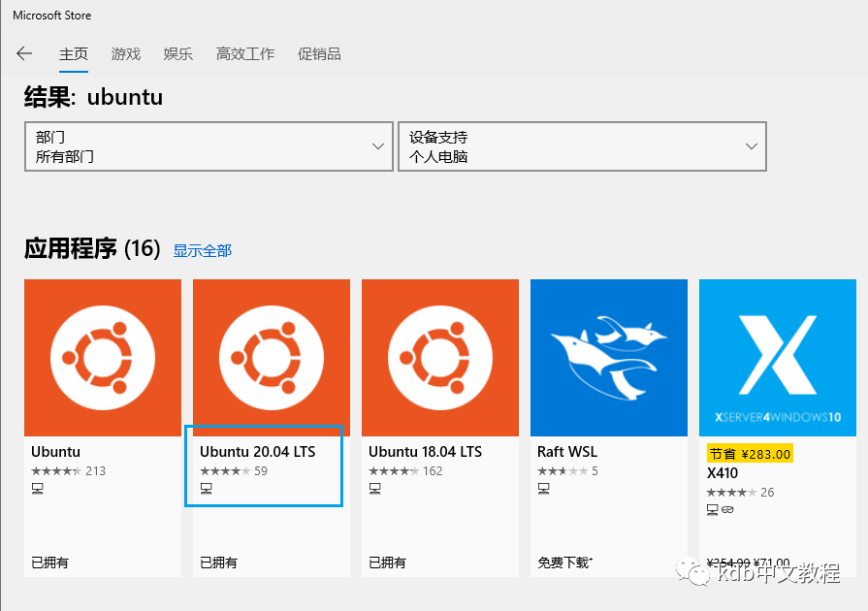Go back with the arrow icon
Screen dimensions: 868x611
24,53
